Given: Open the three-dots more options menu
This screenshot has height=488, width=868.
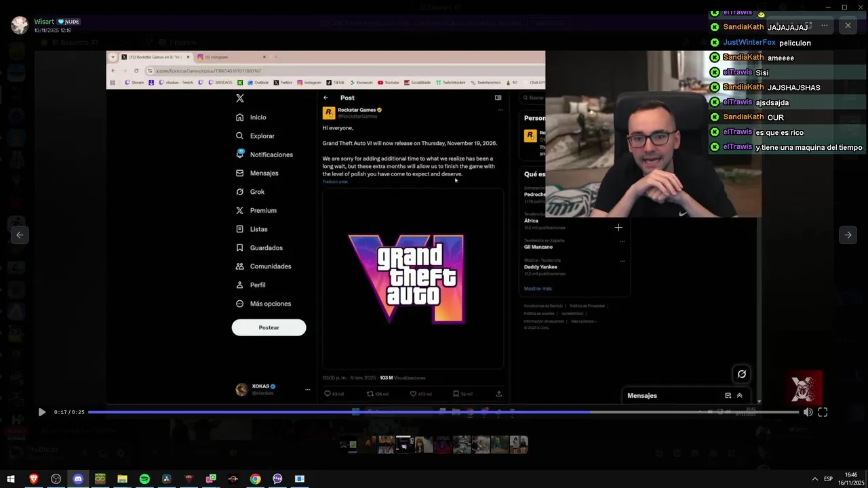Looking at the screenshot, I should tap(825, 25).
